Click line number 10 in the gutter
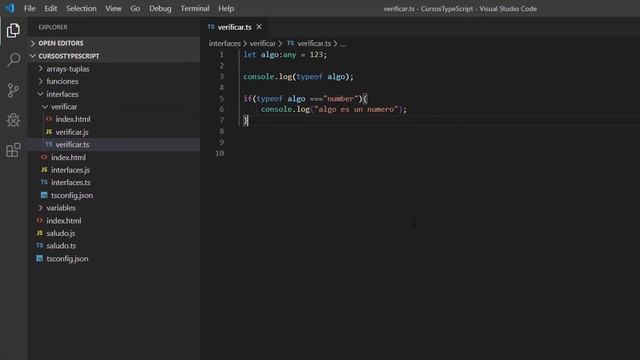Viewport: 640px width, 360px height. point(220,153)
